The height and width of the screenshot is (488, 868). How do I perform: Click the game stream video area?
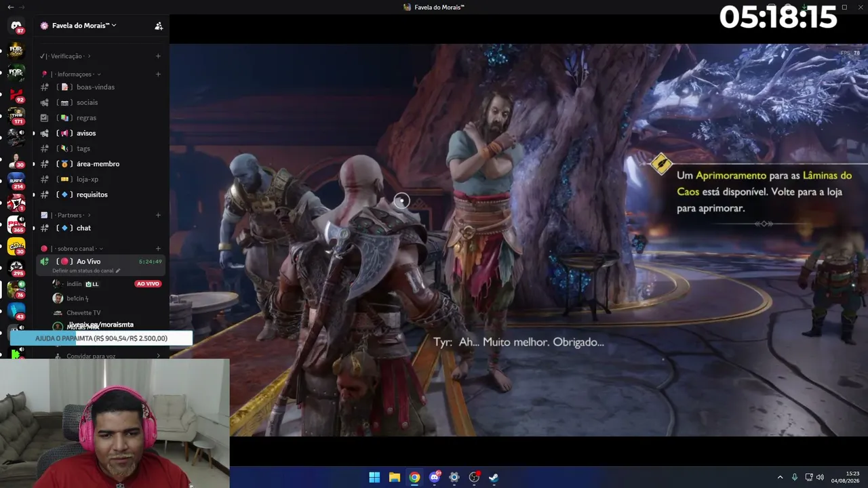pos(519,240)
